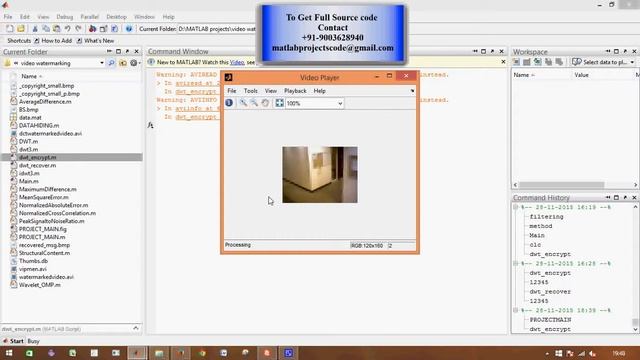Image resolution: width=640 pixels, height=360 pixels.
Task: Select the Pan hand tool in Video Player
Action: click(x=265, y=103)
